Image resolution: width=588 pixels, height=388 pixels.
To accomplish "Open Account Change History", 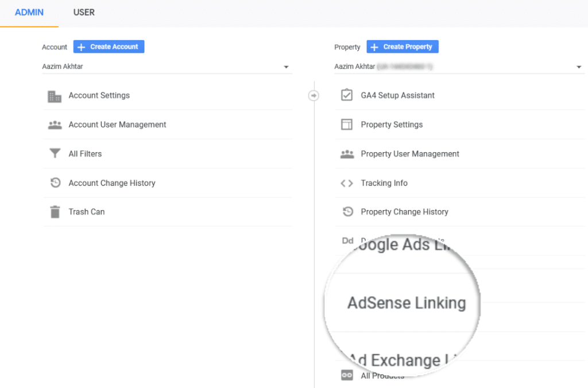I will (112, 183).
